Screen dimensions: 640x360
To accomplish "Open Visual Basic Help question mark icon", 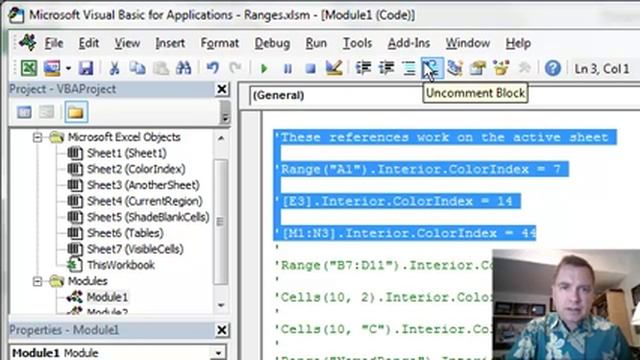I will 553,68.
